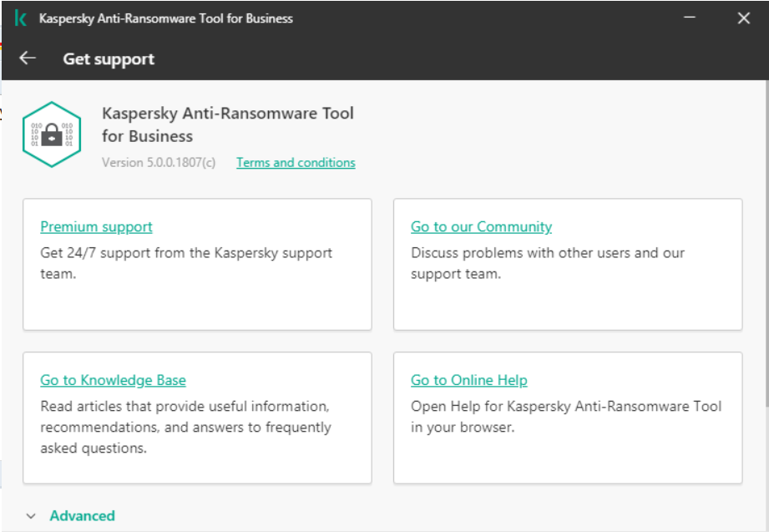Click the vertical scrollbar on the right
This screenshot has height=532, width=769.
[x=766, y=243]
